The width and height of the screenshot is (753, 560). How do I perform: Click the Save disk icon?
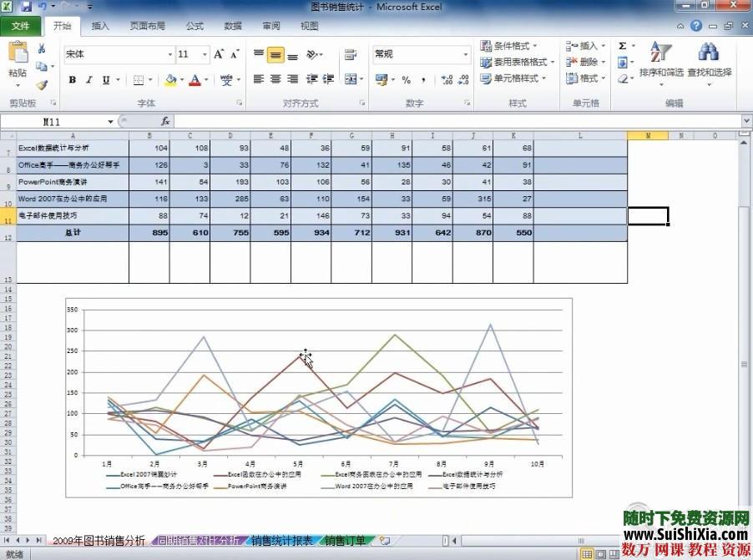[26, 7]
